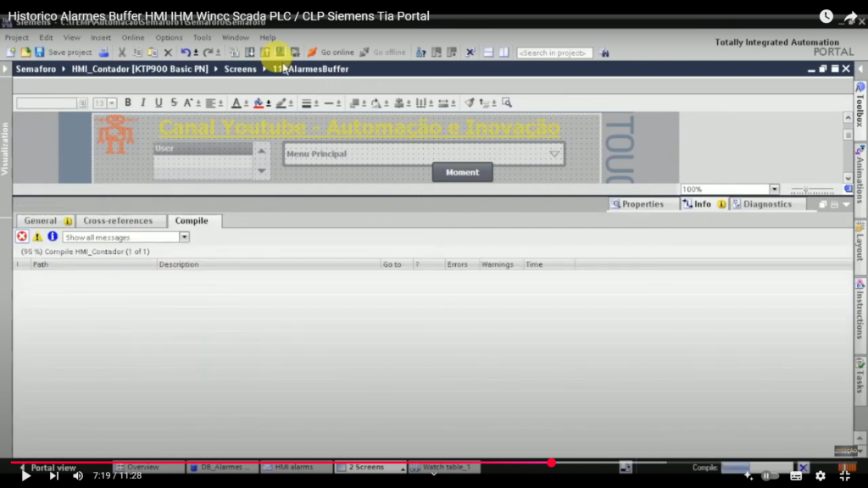The image size is (868, 488).
Task: Click the search binoculars icon
Action: [604, 53]
